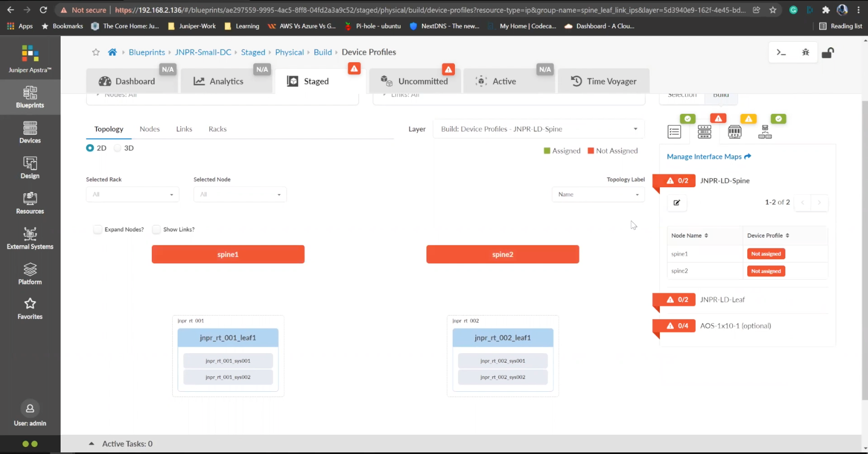This screenshot has width=868, height=454.
Task: Switch to the Racks tab
Action: [x=217, y=129]
